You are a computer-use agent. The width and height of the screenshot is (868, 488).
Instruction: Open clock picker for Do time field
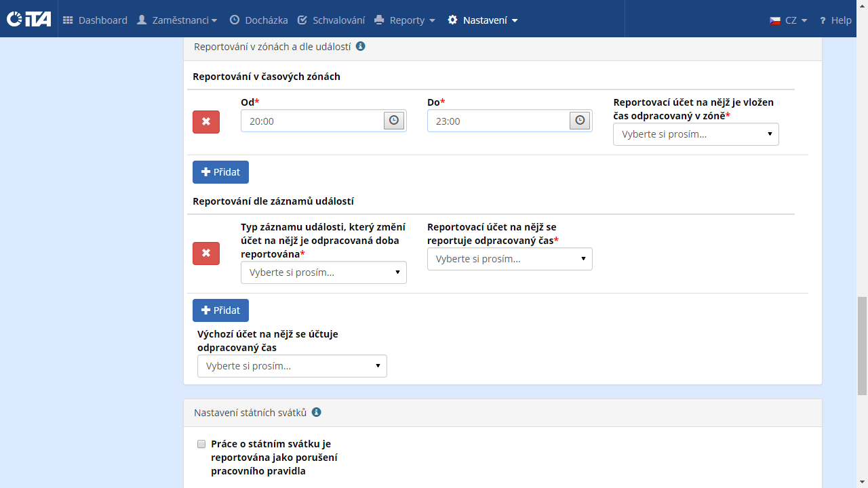tap(580, 121)
